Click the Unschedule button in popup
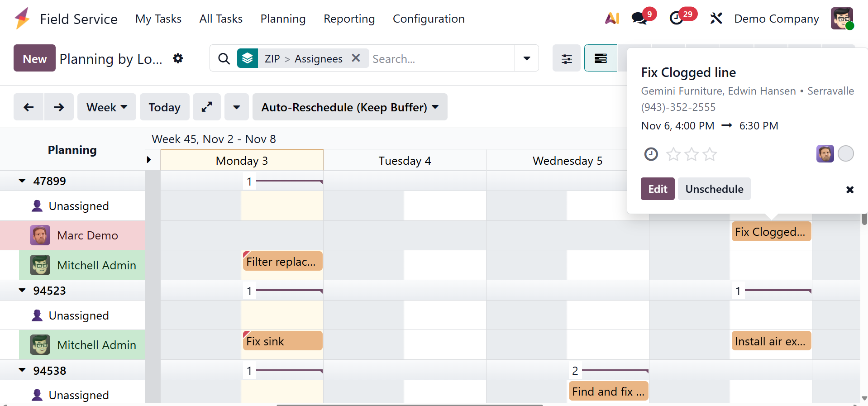868x406 pixels. (714, 189)
